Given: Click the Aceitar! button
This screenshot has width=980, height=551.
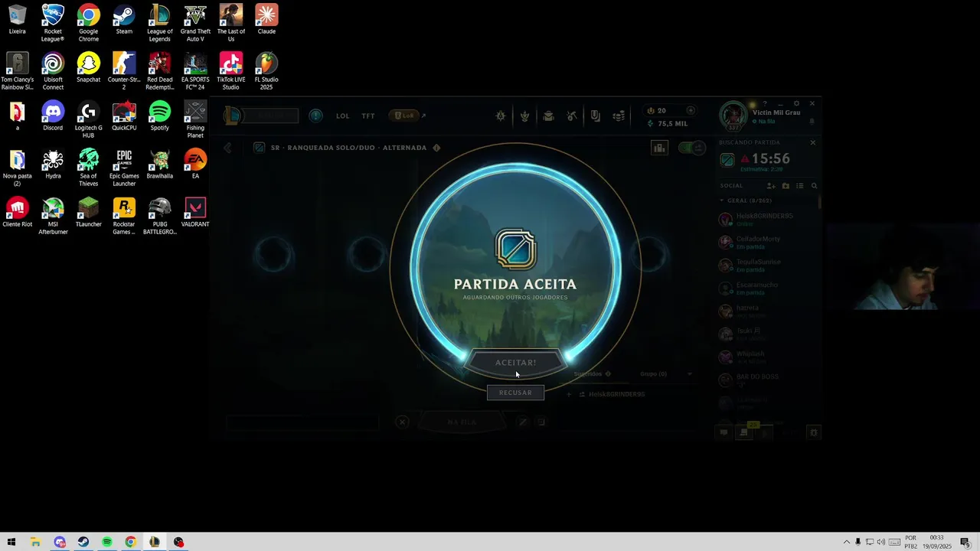Looking at the screenshot, I should coord(515,363).
